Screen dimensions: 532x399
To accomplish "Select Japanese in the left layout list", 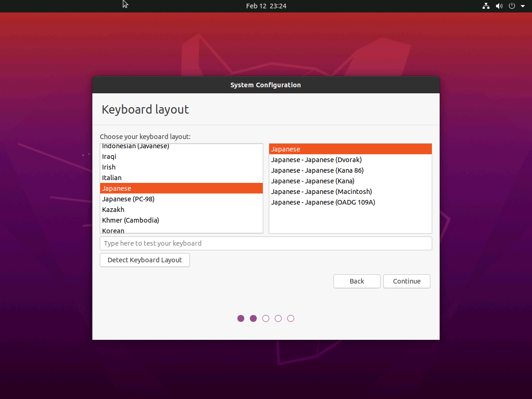I will (x=181, y=188).
